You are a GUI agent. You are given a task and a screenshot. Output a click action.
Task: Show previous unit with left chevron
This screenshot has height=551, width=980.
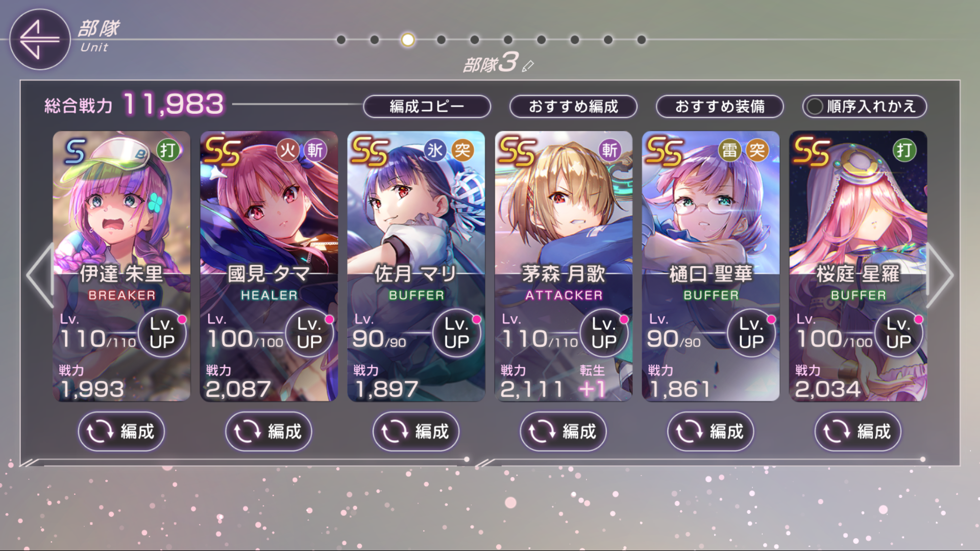(x=40, y=275)
